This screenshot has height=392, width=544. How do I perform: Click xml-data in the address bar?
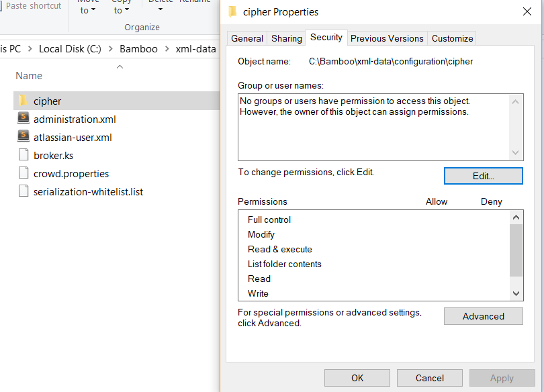click(x=195, y=49)
